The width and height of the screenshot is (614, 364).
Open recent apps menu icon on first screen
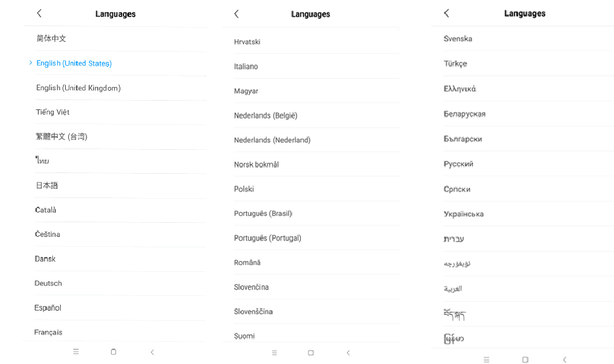(x=76, y=352)
